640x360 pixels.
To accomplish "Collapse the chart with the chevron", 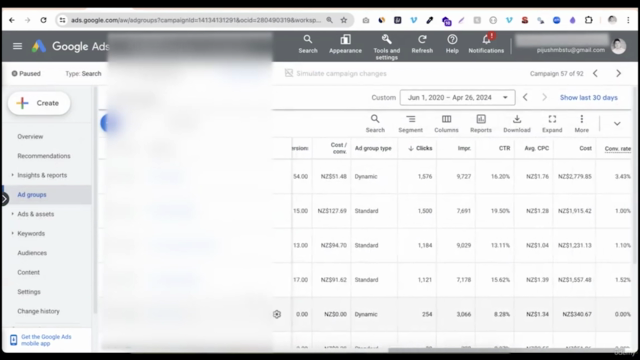I will pos(617,123).
